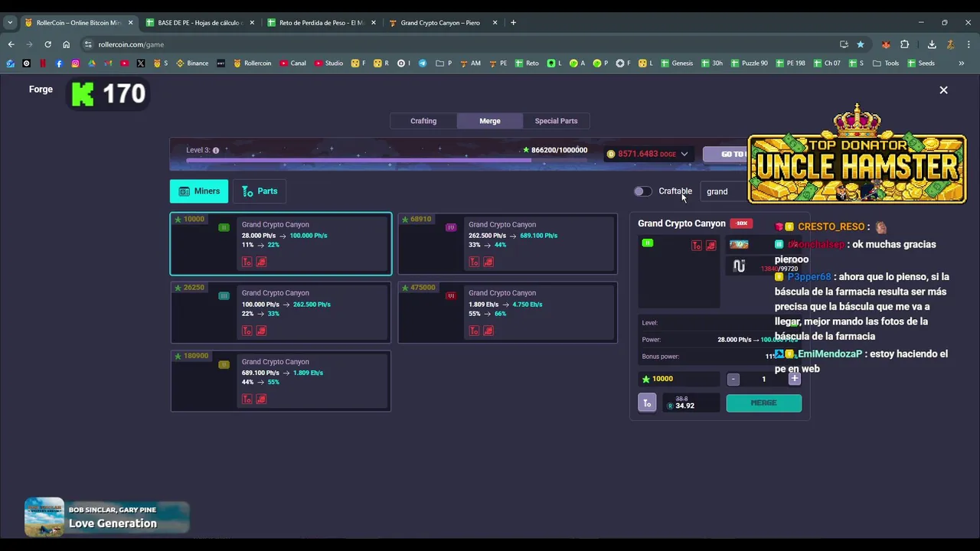The height and width of the screenshot is (551, 980).
Task: Click the search field containing 'grand'
Action: point(724,191)
